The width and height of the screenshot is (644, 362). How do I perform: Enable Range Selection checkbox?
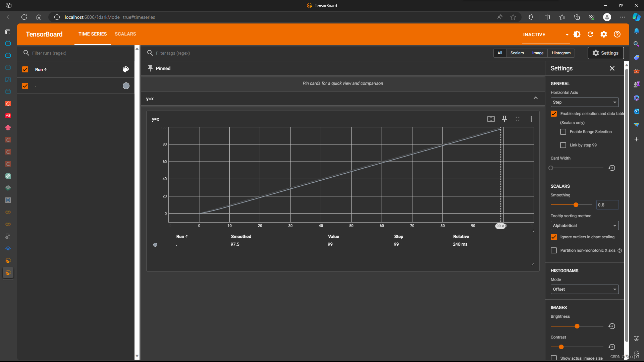[563, 132]
